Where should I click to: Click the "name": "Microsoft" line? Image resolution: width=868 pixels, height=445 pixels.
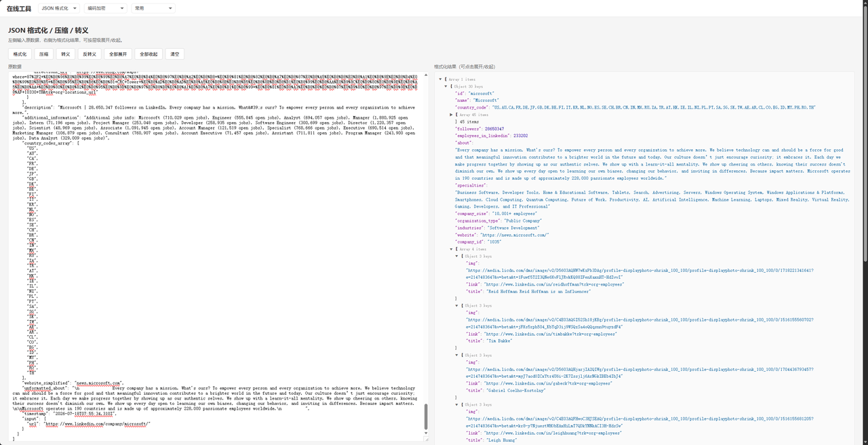click(477, 100)
